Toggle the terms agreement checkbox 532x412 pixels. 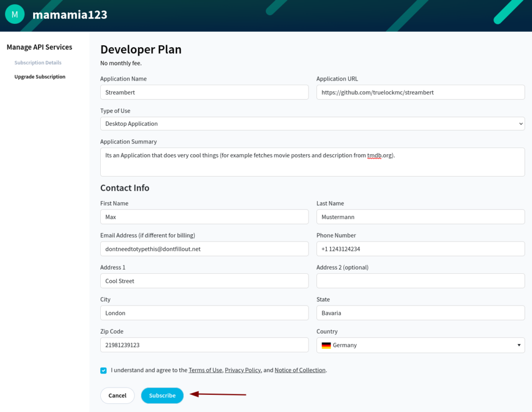[103, 370]
